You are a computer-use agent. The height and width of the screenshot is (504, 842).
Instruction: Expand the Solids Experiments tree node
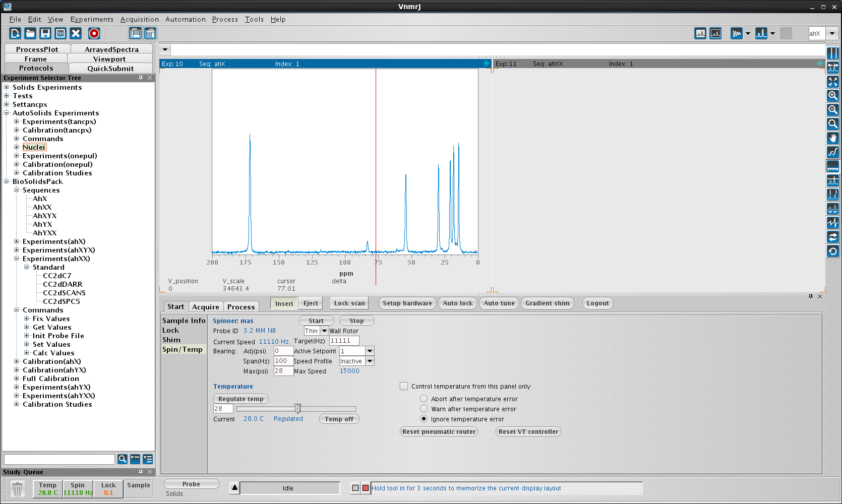(x=7, y=87)
